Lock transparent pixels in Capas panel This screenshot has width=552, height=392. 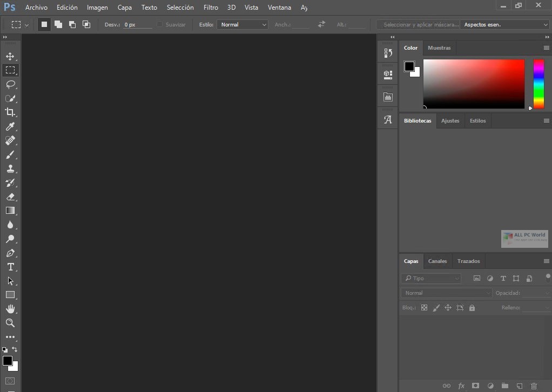click(424, 308)
